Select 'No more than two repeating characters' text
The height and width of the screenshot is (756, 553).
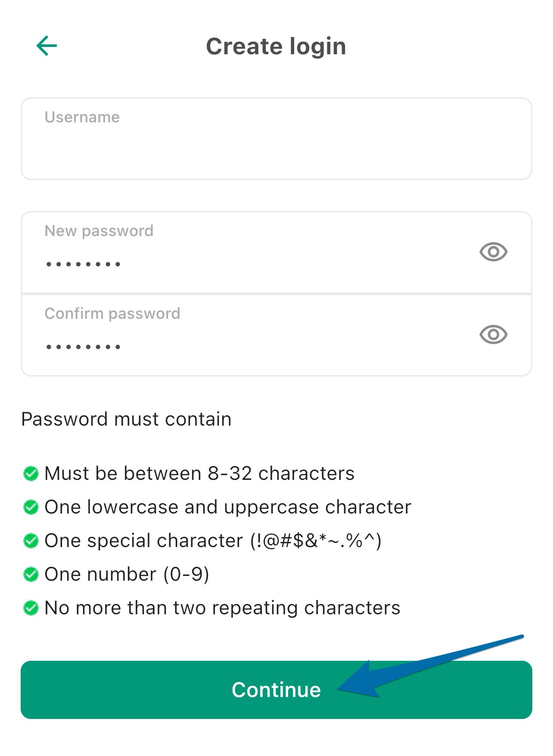(x=223, y=608)
